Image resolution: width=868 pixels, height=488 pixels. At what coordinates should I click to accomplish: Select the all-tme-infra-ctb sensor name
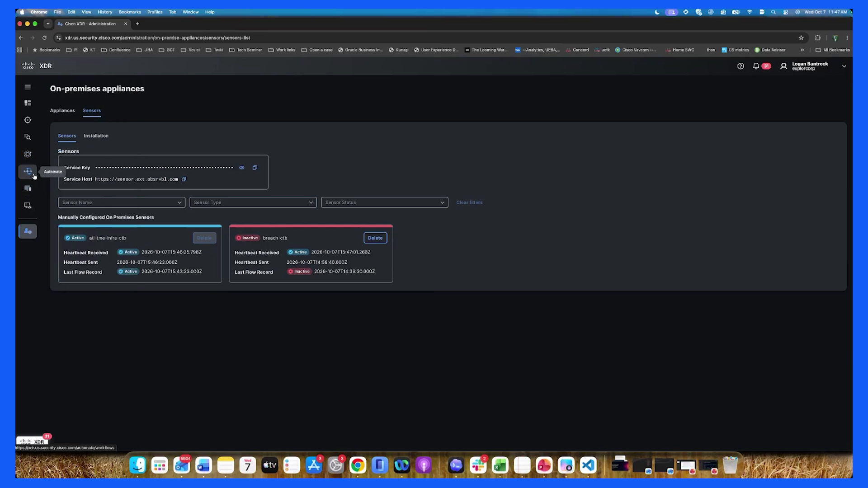(x=108, y=238)
